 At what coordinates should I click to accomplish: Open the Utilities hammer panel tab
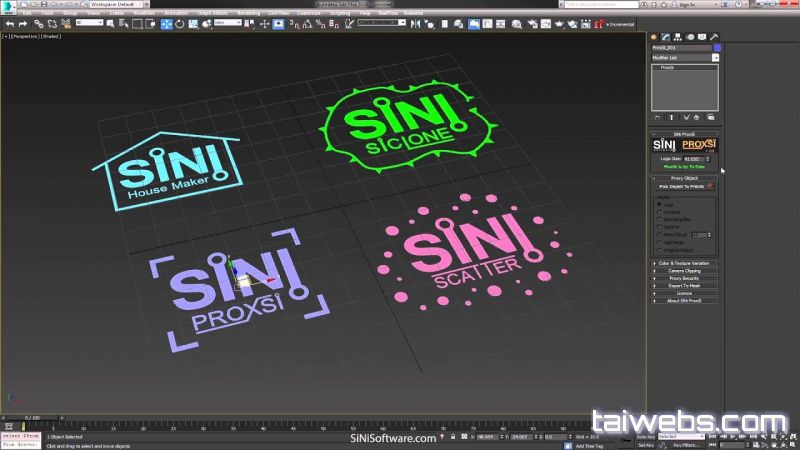coord(714,37)
